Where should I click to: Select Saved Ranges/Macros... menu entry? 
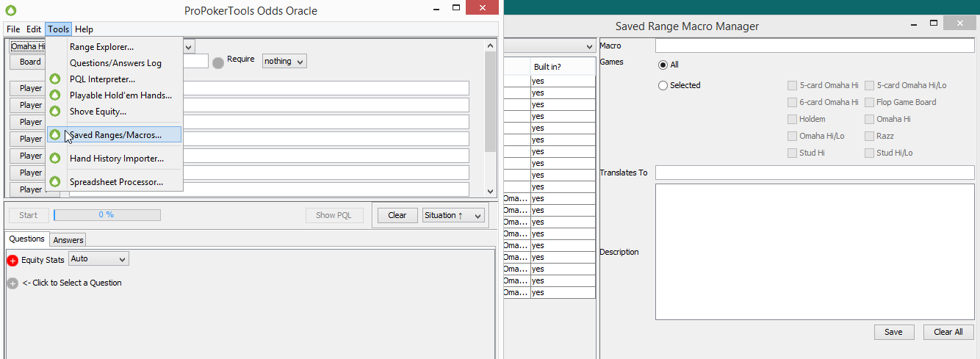coord(114,135)
